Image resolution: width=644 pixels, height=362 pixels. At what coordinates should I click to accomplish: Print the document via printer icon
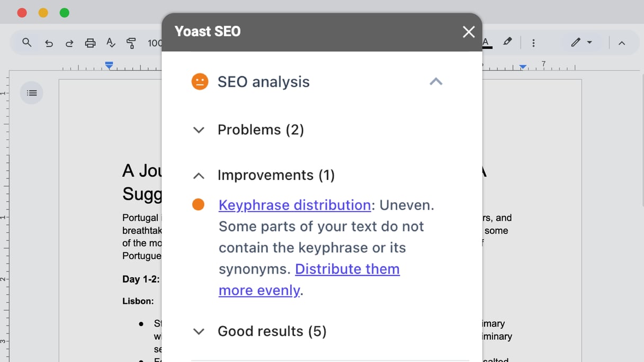(x=90, y=43)
